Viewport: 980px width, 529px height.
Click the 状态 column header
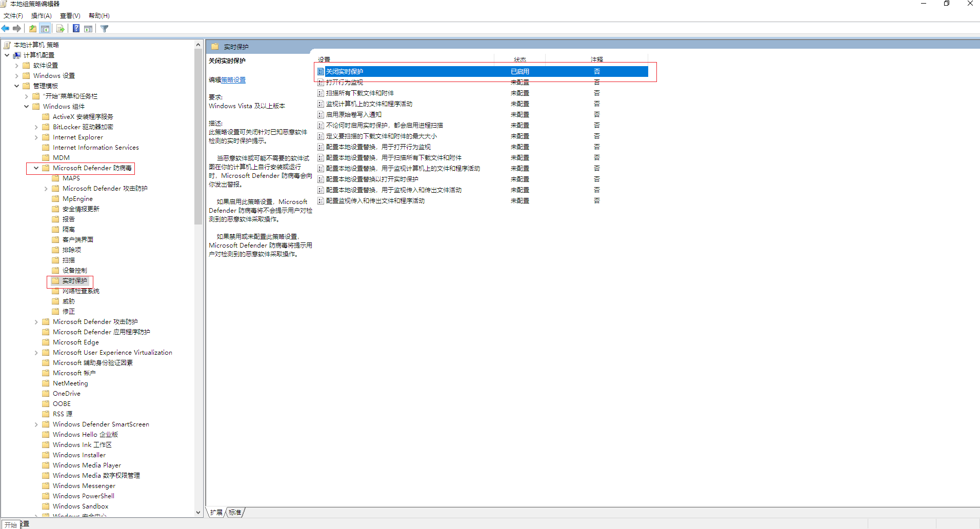point(519,59)
